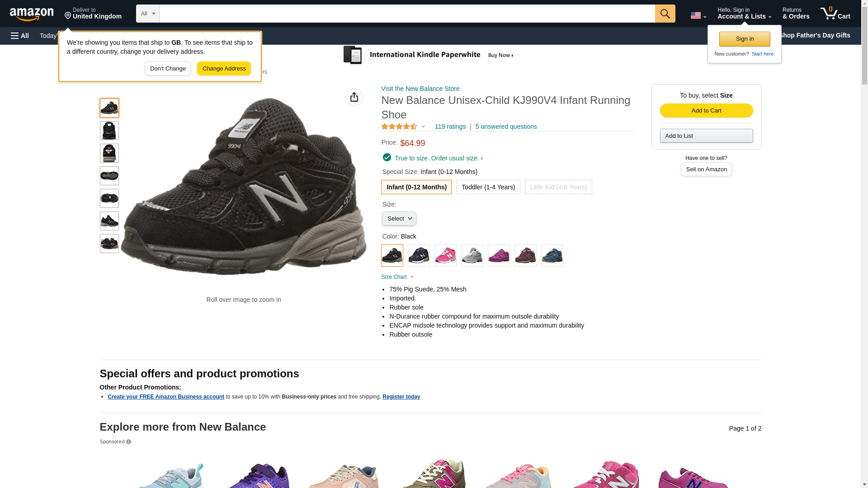The width and height of the screenshot is (868, 488).
Task: Click the US flag language icon
Action: click(x=698, y=15)
